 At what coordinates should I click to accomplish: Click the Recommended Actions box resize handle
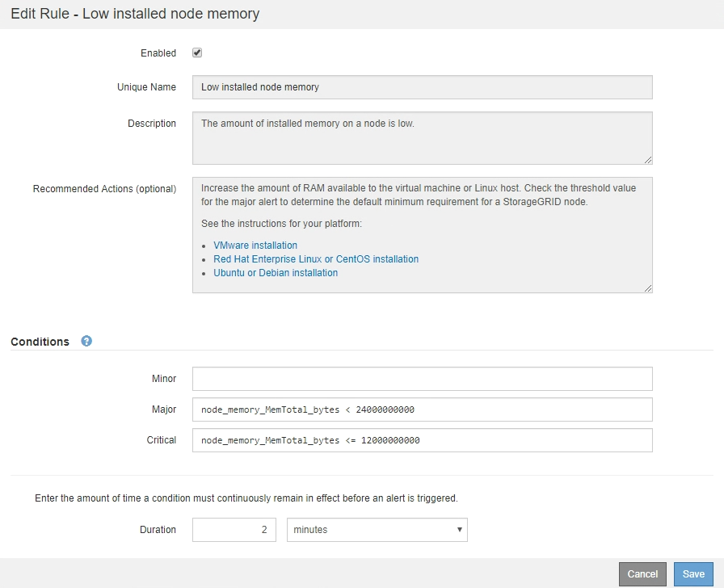click(x=648, y=288)
